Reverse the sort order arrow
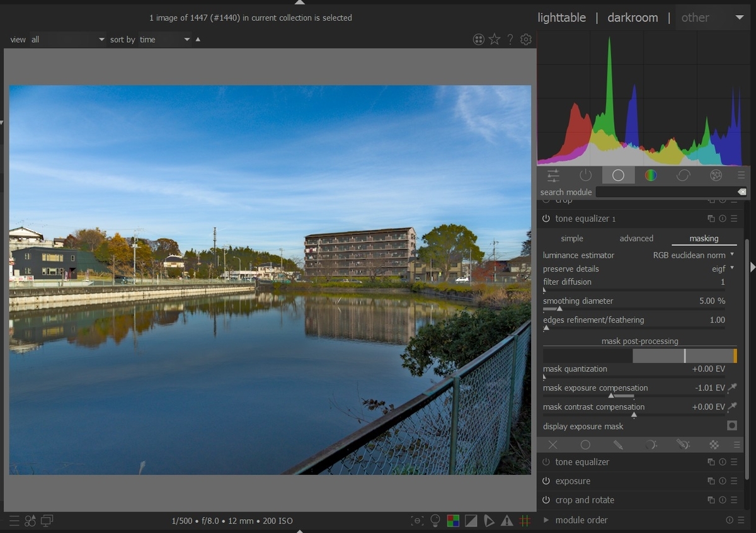The width and height of the screenshot is (756, 533). (198, 40)
